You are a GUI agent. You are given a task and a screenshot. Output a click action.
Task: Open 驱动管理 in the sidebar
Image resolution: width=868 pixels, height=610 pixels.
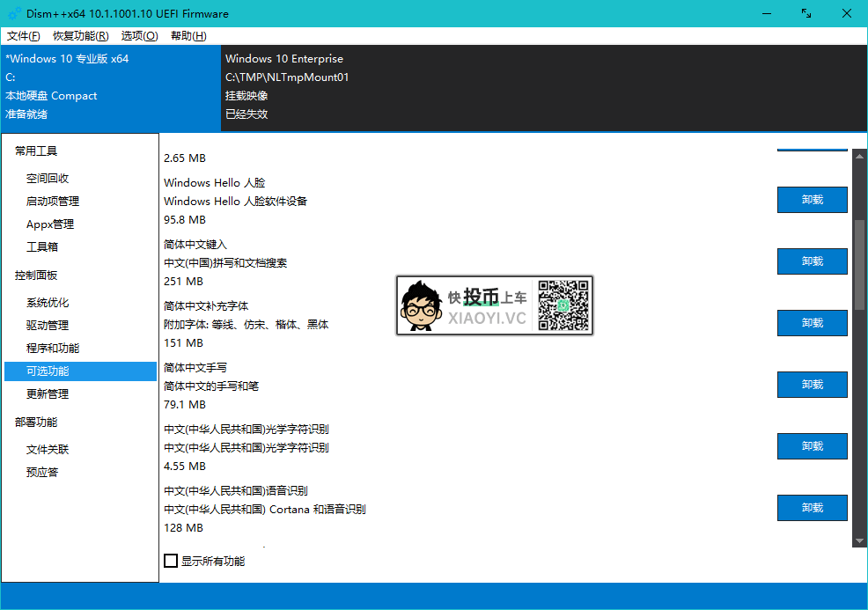tap(48, 325)
